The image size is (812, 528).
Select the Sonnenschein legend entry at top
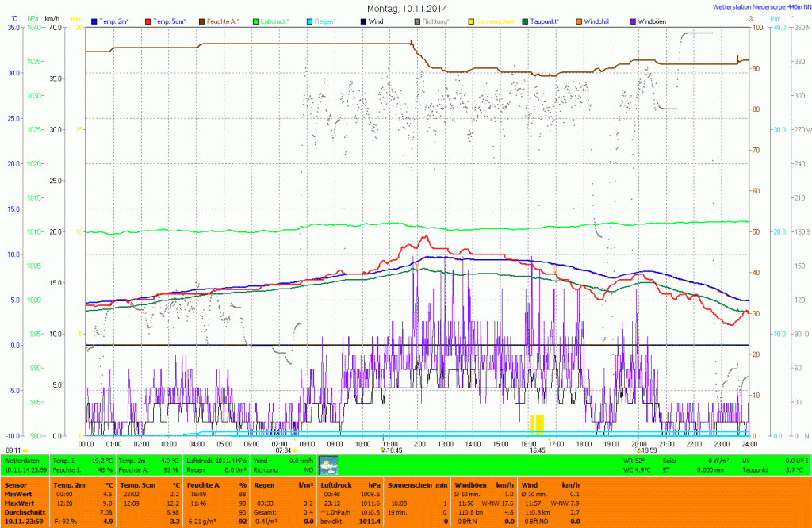click(x=496, y=21)
